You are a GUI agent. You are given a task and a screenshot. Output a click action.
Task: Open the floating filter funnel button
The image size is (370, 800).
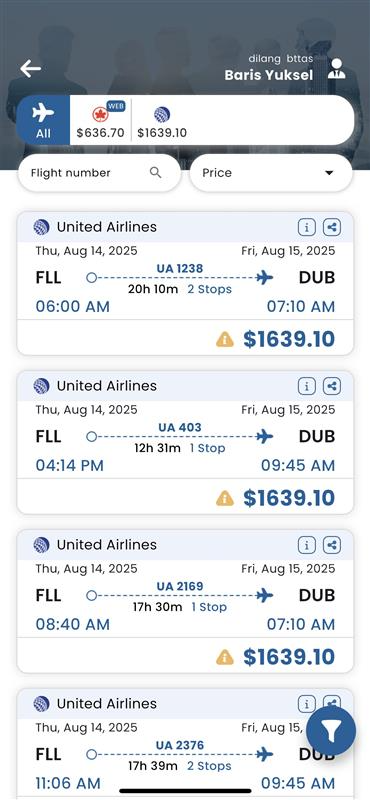[331, 731]
